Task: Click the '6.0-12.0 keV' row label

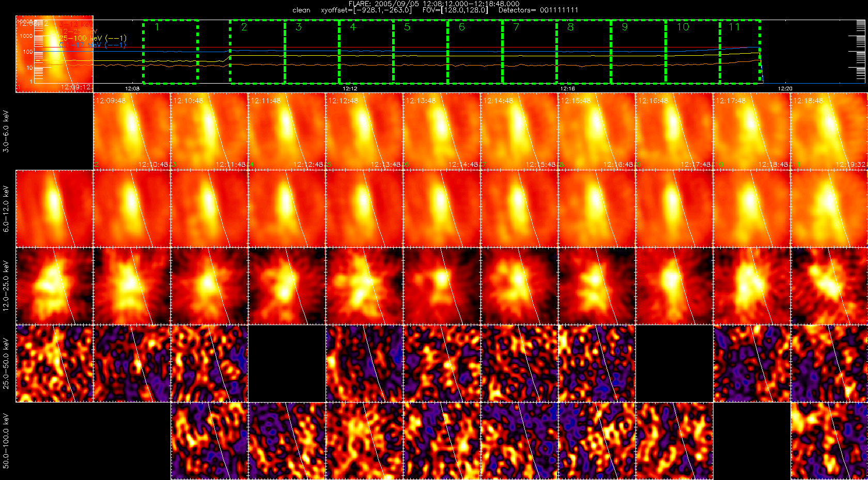Action: [x=6, y=209]
